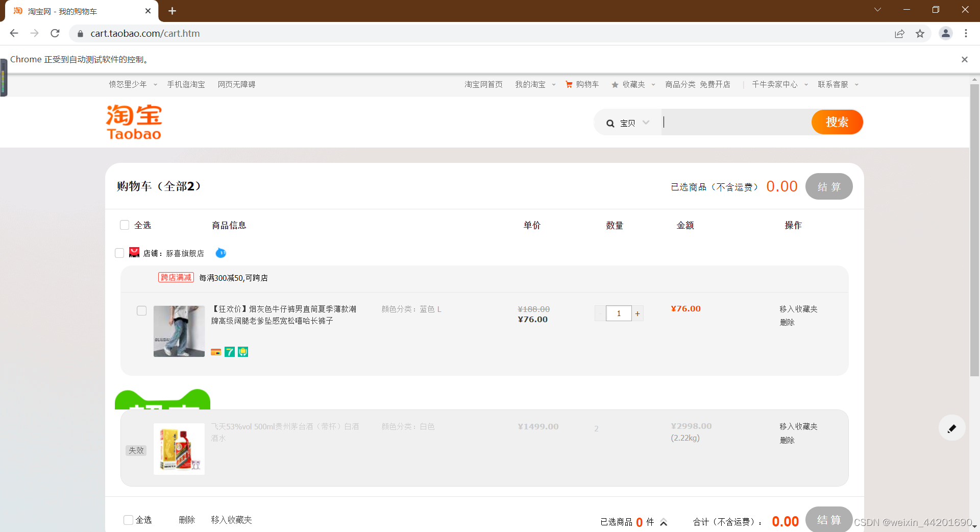Open Chrome three-dot menu
The height and width of the screenshot is (532, 980).
coord(966,33)
